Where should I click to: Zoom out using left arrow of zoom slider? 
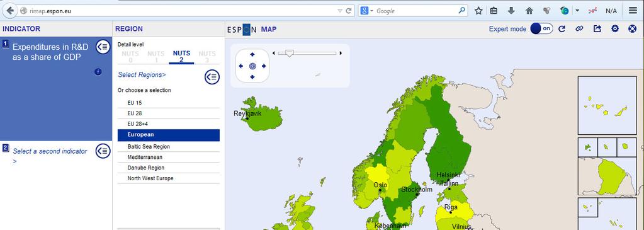(x=274, y=53)
